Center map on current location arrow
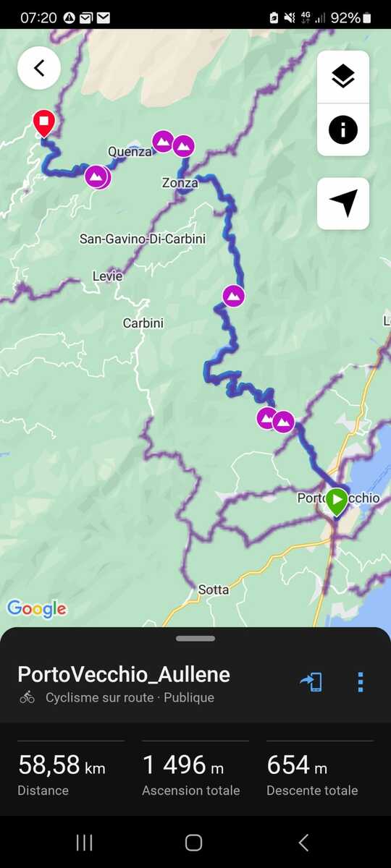This screenshot has width=391, height=868. [x=343, y=204]
